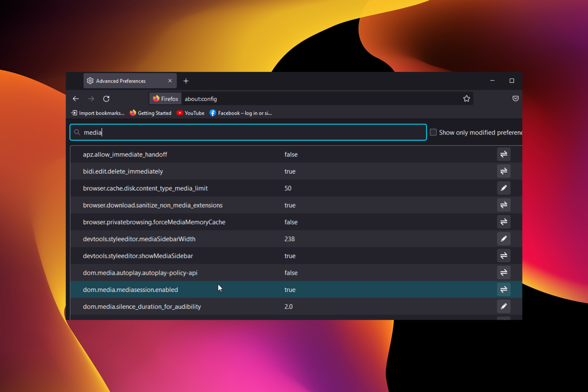
Task: Edit browser.cache.disk.content_type_media_limit value with pencil
Action: click(503, 188)
